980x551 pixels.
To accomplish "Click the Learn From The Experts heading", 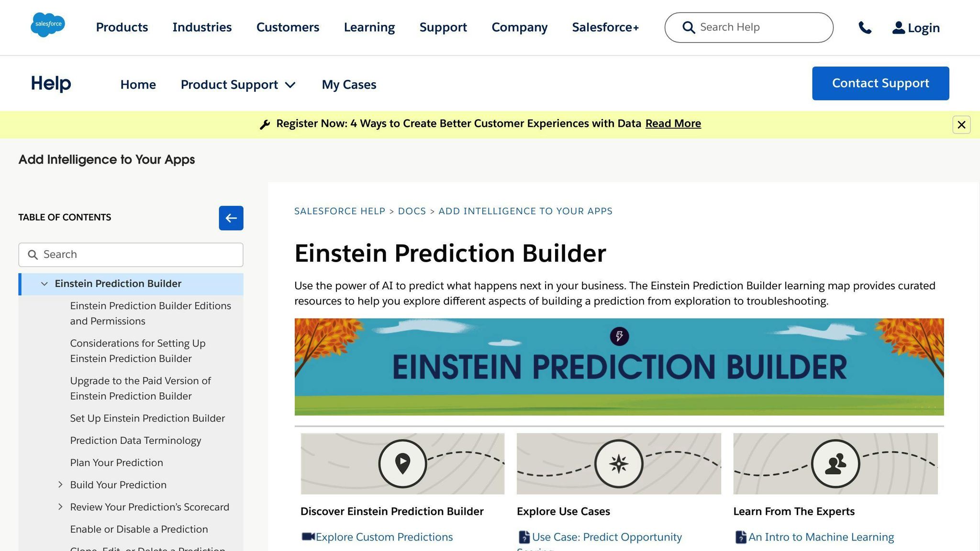I will tap(794, 511).
